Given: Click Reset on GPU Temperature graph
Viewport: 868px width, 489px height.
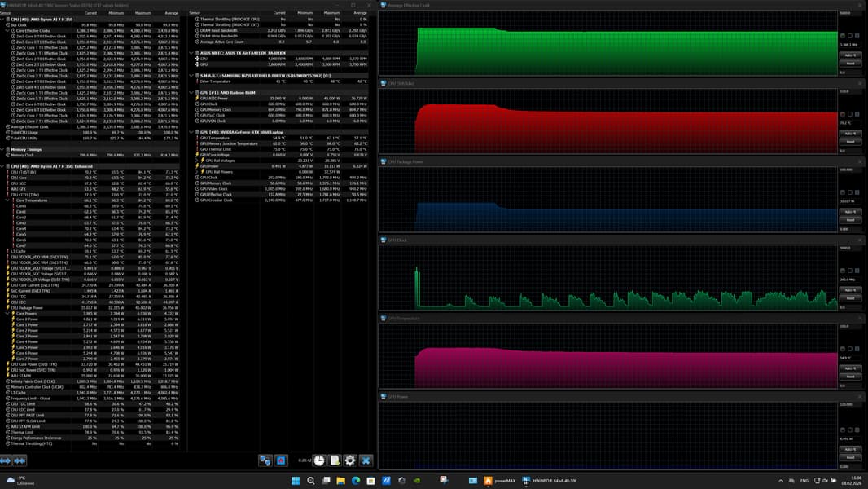Looking at the screenshot, I should pos(850,377).
